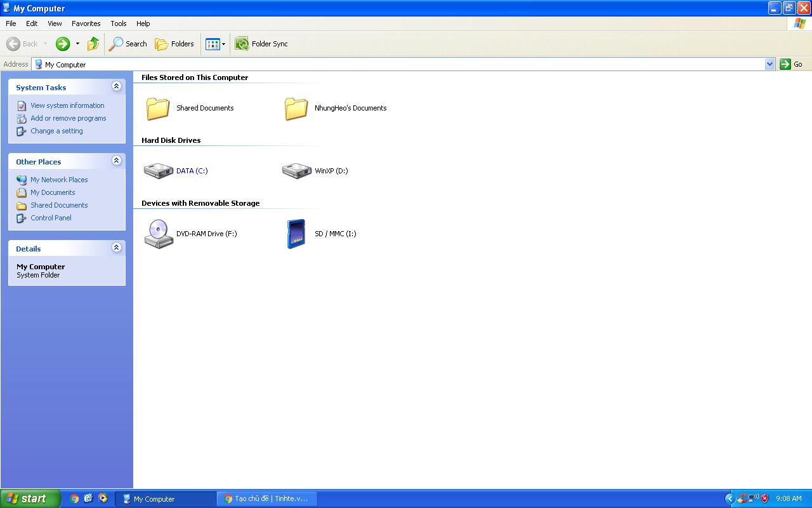Select the DATA (C:) hard drive icon

tap(158, 170)
